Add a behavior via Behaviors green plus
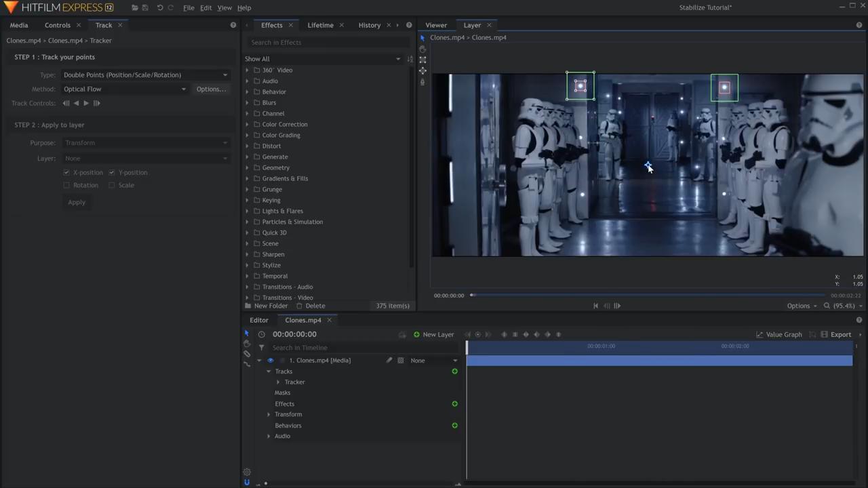The height and width of the screenshot is (488, 868). tap(454, 426)
